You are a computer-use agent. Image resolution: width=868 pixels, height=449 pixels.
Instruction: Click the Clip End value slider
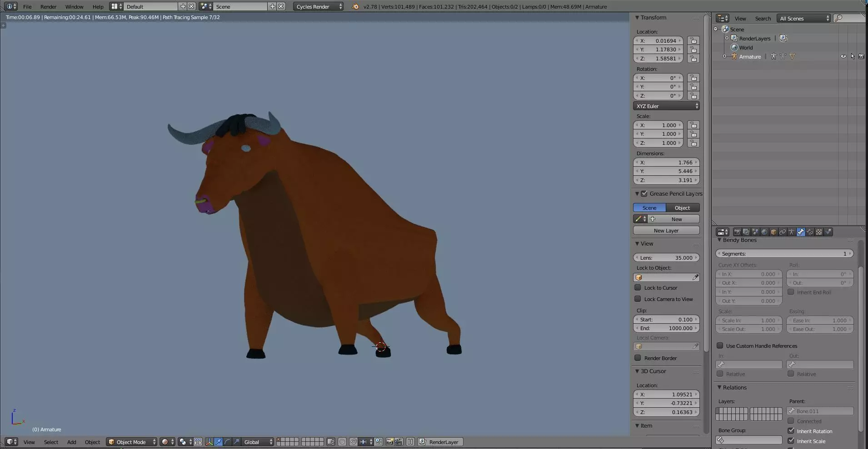tap(666, 328)
